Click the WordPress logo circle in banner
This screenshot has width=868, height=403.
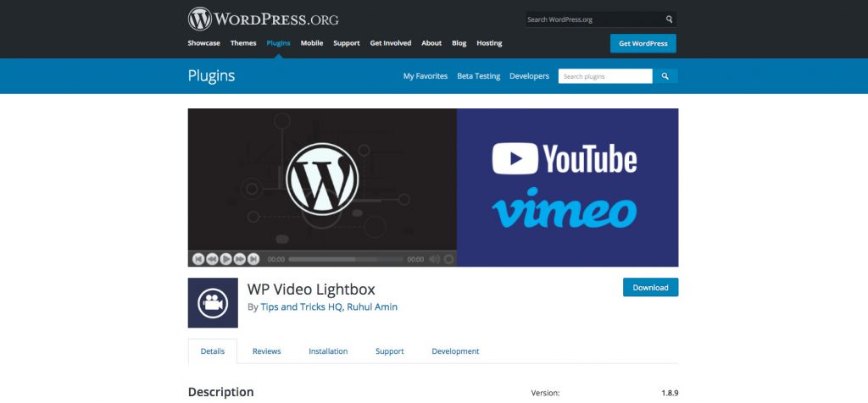pyautogui.click(x=322, y=179)
